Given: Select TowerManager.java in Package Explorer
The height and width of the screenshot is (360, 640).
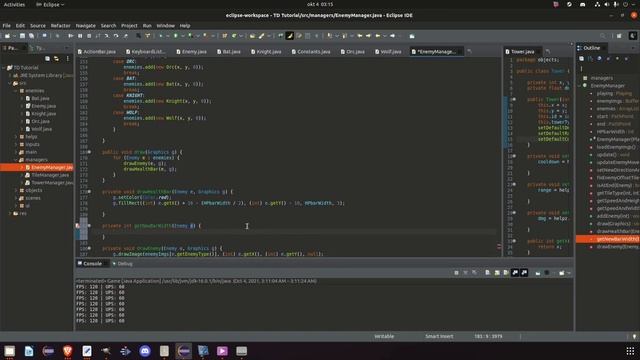Looking at the screenshot, I should pos(52,183).
